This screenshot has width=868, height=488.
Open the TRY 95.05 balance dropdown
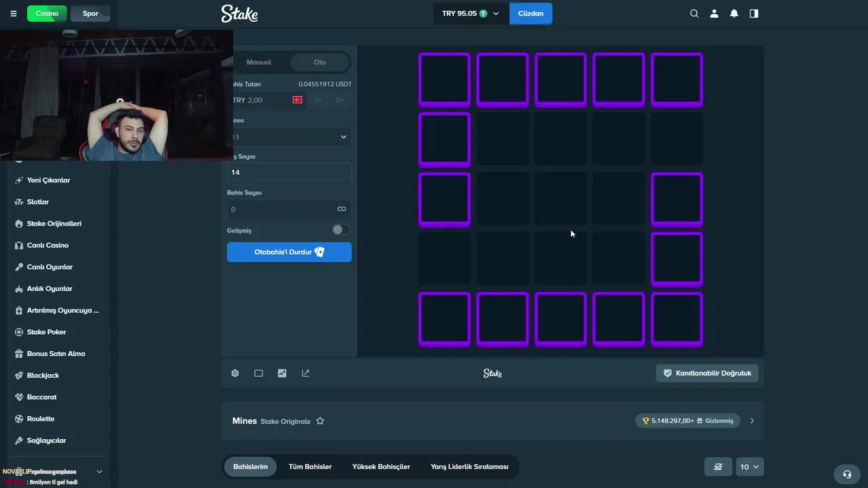[x=471, y=14]
